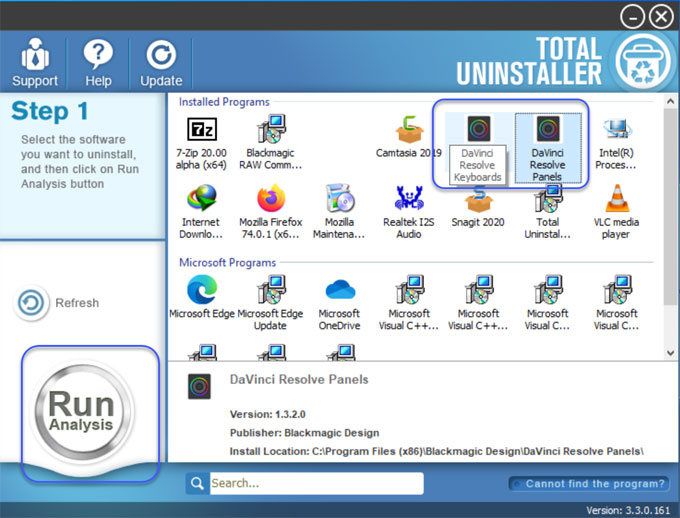This screenshot has height=518, width=680.
Task: Select Microsoft Edge Update program
Action: 270,303
